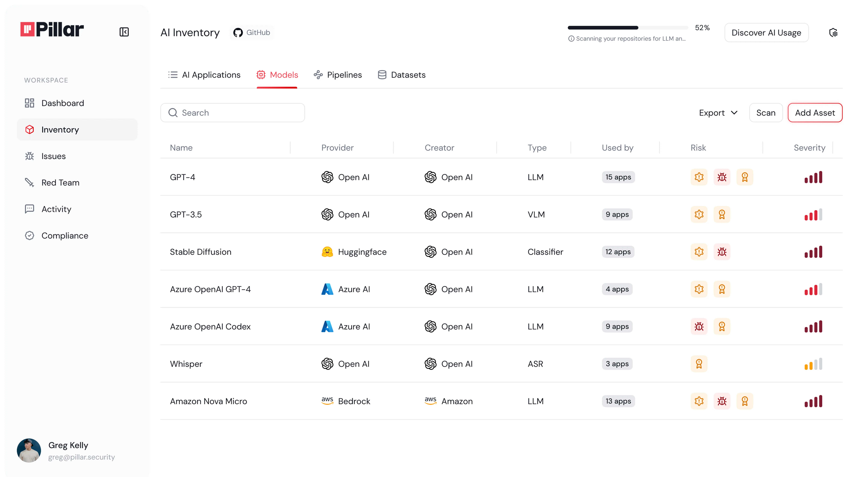Open the settings gear near Discover AI Usage
The image size is (868, 477).
pyautogui.click(x=833, y=32)
